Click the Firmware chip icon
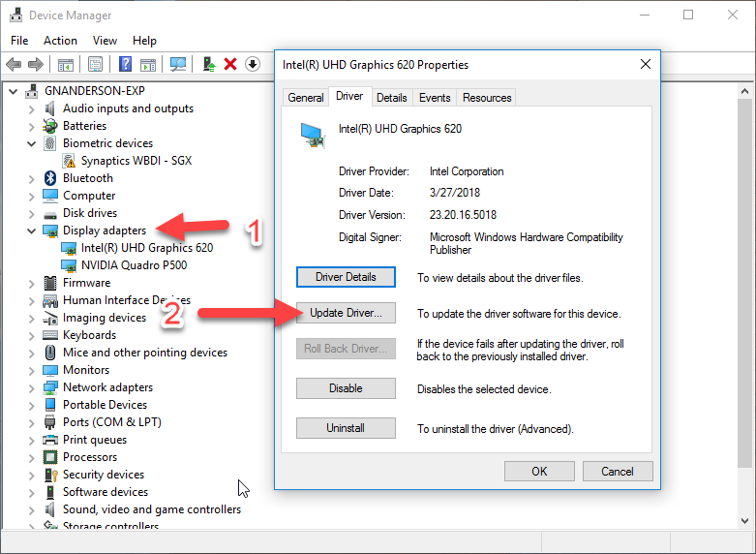 coord(49,283)
